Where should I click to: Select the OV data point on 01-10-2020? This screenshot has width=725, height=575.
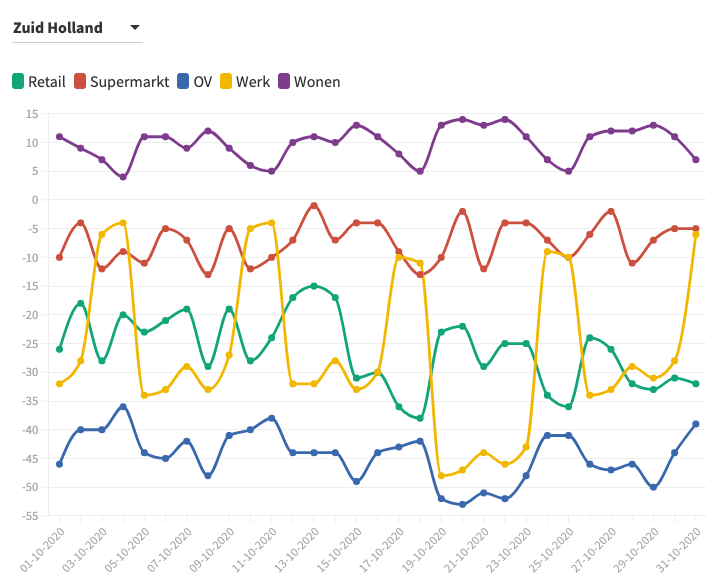60,464
